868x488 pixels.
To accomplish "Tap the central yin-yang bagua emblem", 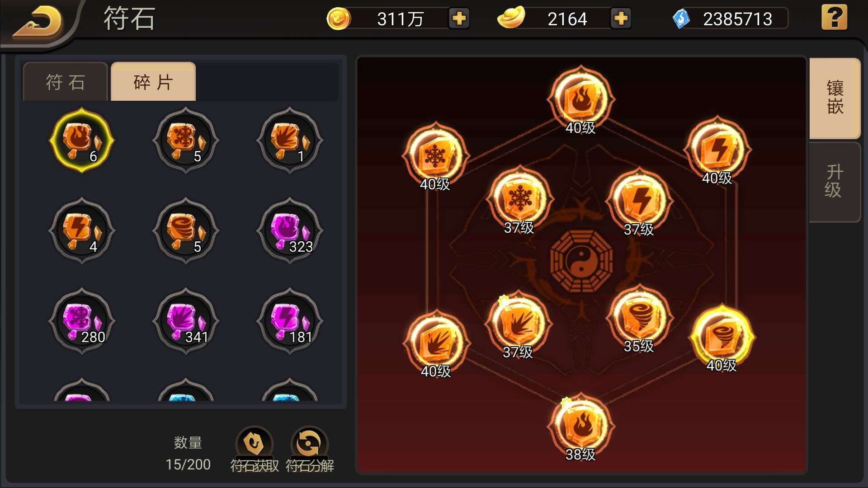I will point(582,261).
